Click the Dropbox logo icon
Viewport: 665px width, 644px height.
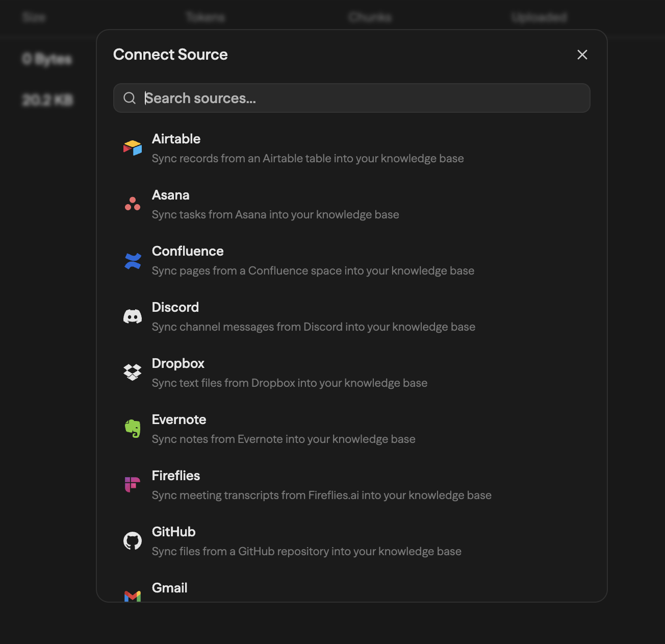133,373
